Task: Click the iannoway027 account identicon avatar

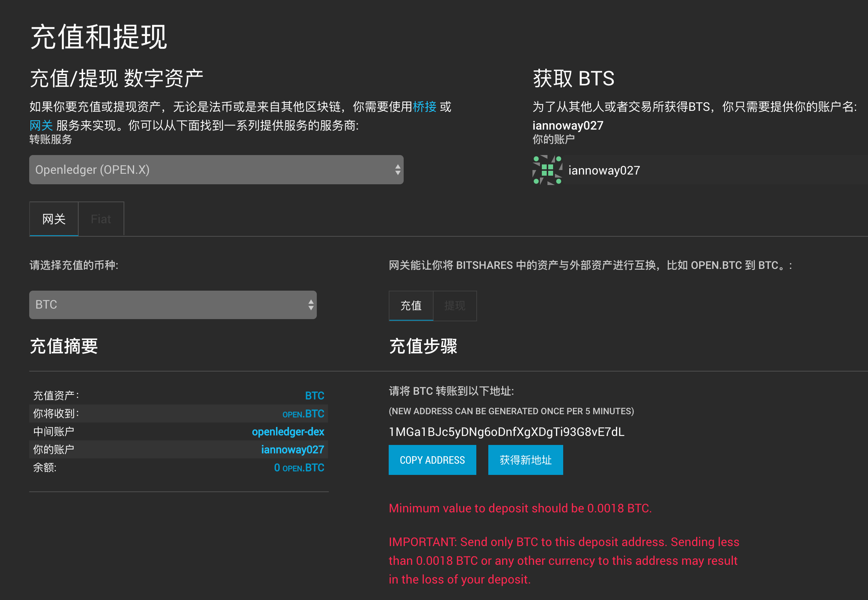Action: pyautogui.click(x=547, y=170)
